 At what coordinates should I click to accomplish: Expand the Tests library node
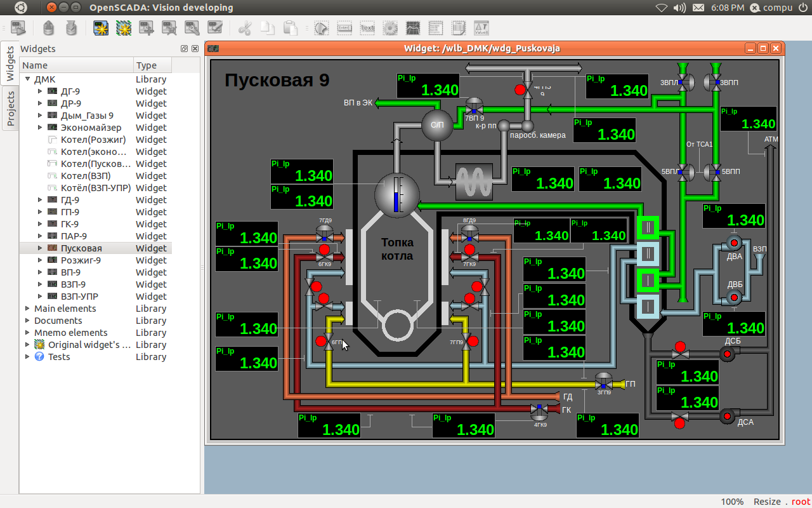tap(28, 357)
